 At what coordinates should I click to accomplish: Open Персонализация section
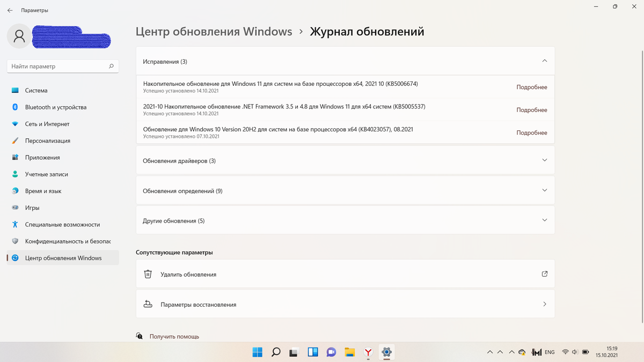63,141
